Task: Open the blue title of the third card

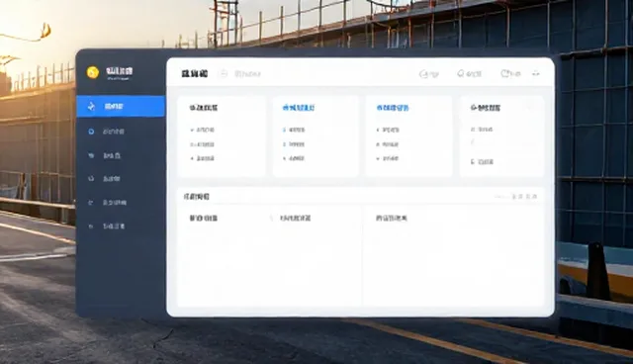Action: click(x=392, y=108)
